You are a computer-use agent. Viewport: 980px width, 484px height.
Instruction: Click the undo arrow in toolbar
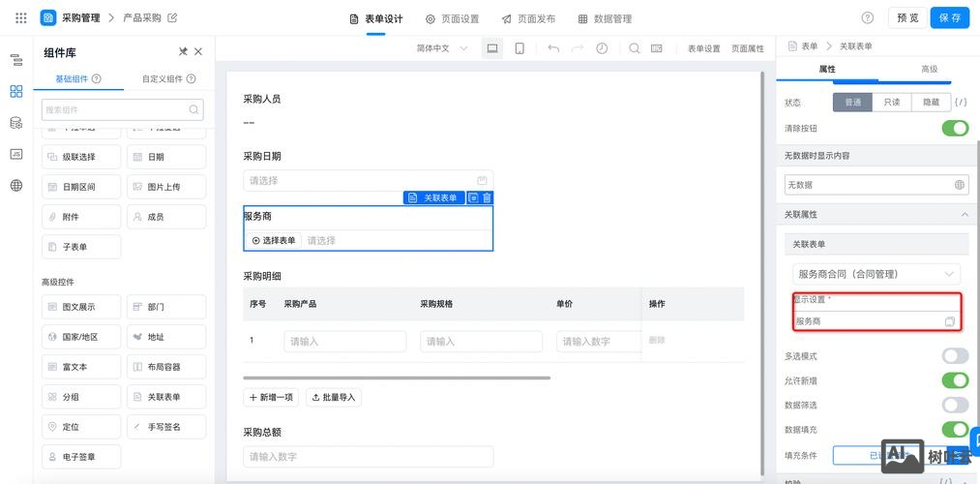553,48
